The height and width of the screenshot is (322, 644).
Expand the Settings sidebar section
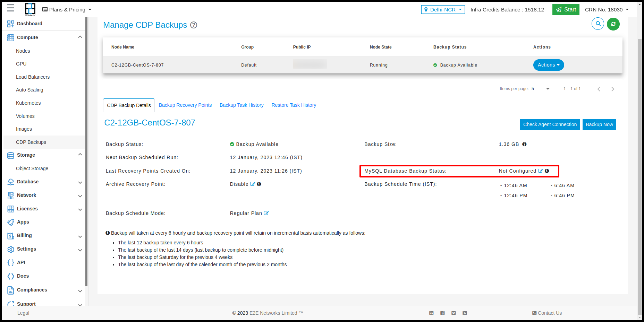pos(80,250)
